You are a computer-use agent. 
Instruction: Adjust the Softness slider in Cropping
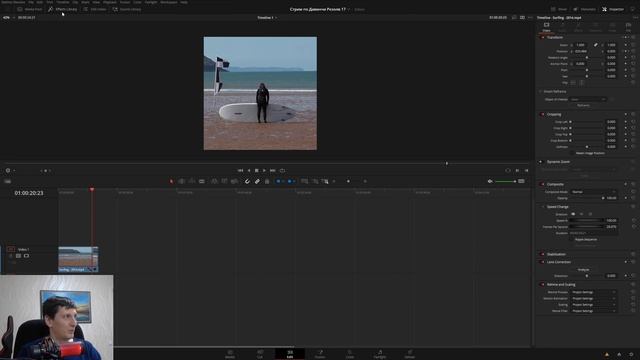click(587, 147)
